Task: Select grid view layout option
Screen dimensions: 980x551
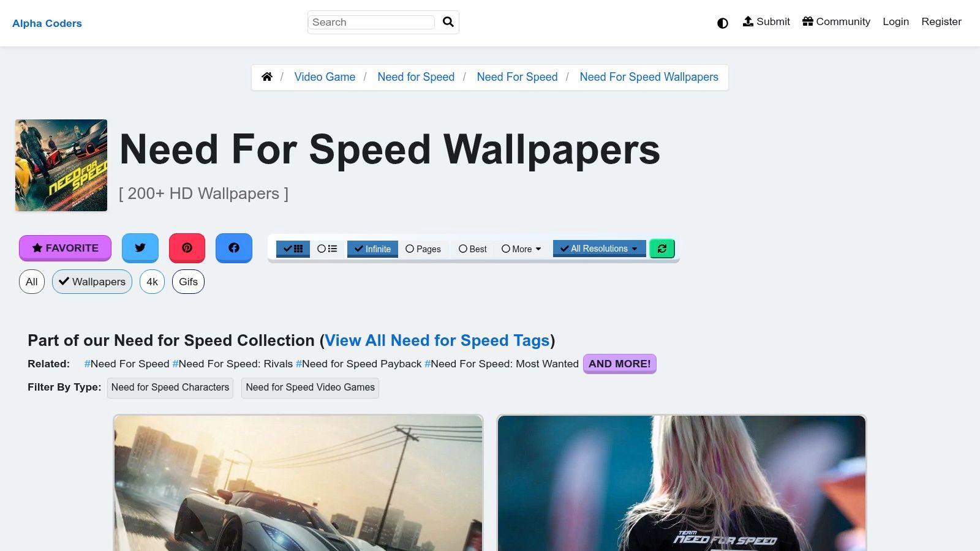Action: click(x=293, y=249)
